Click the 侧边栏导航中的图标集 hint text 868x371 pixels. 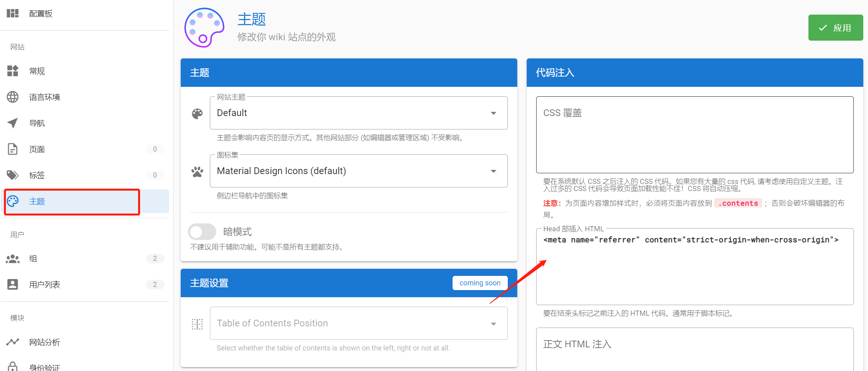(252, 196)
